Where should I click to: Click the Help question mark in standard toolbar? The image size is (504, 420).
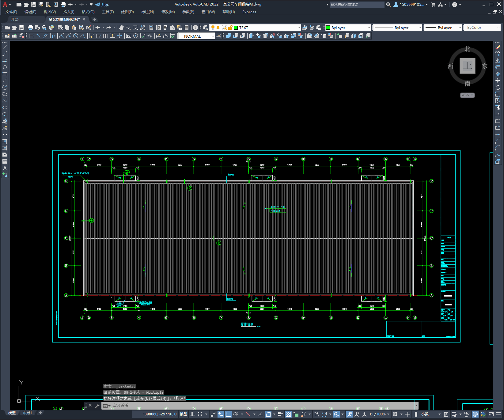tap(195, 28)
